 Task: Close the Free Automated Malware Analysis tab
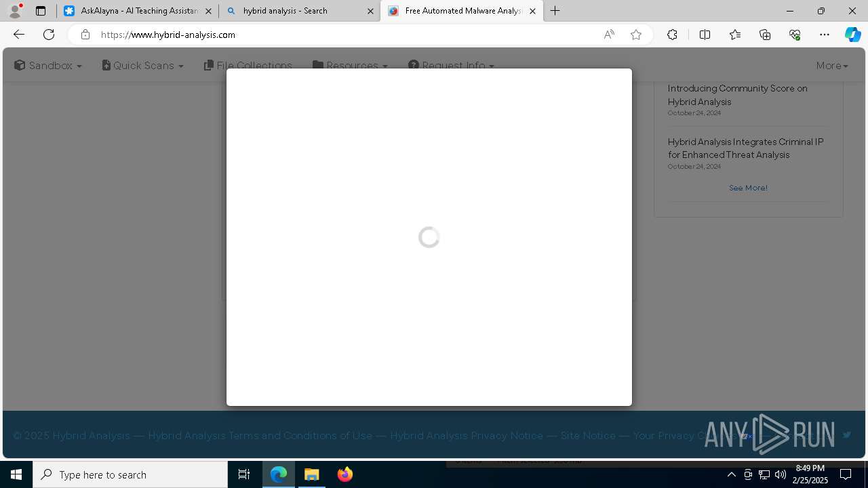click(x=532, y=11)
